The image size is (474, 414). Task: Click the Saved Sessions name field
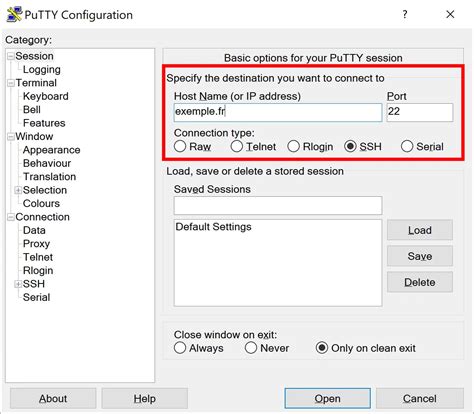[278, 205]
